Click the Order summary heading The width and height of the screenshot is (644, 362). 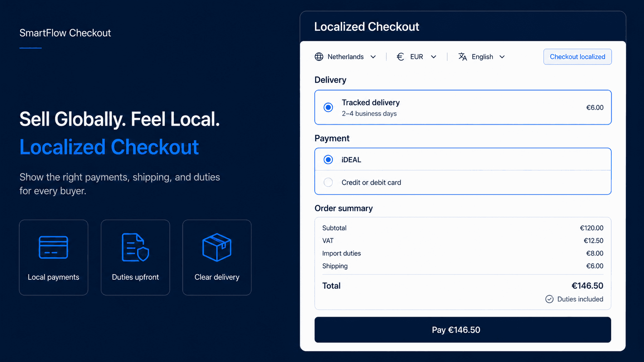point(344,209)
